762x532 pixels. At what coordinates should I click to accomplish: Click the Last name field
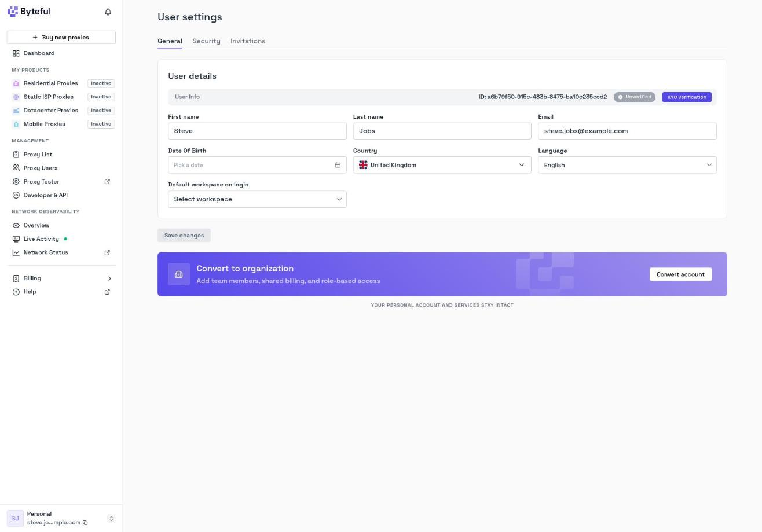442,131
